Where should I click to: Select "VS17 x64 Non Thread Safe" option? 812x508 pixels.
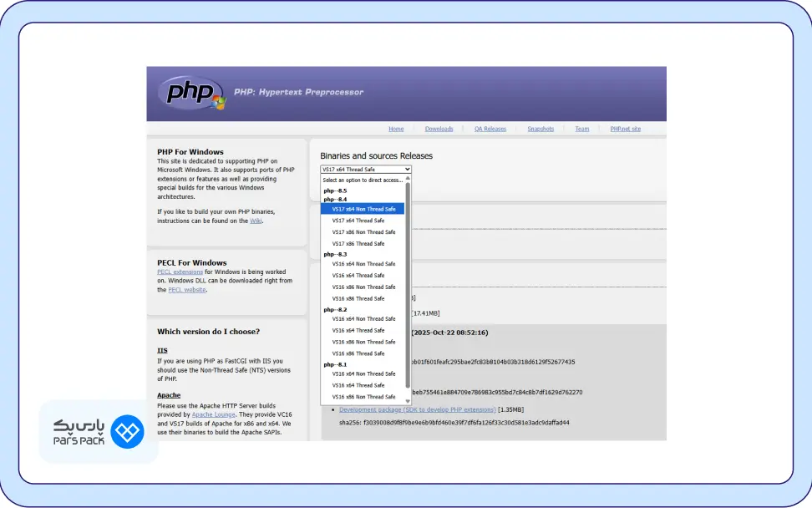363,209
